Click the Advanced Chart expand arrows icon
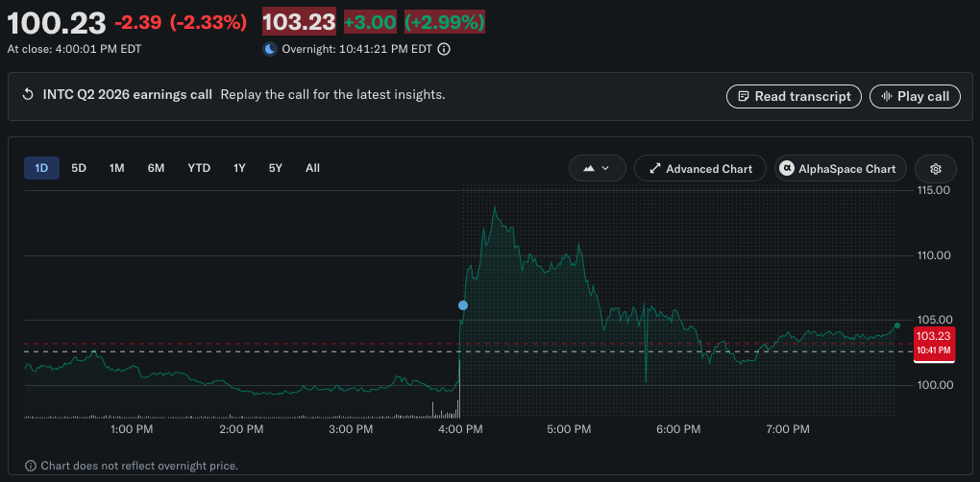 [x=655, y=169]
